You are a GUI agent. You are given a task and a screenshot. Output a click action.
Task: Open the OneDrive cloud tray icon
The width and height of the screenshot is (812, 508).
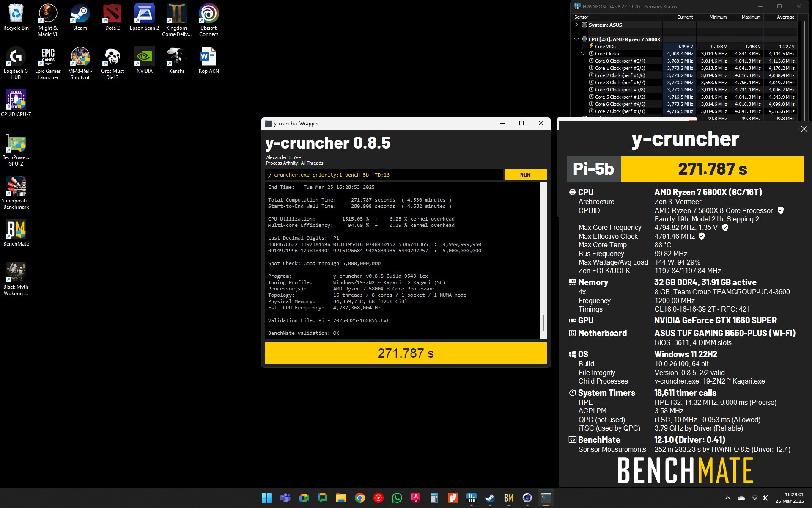click(x=741, y=498)
